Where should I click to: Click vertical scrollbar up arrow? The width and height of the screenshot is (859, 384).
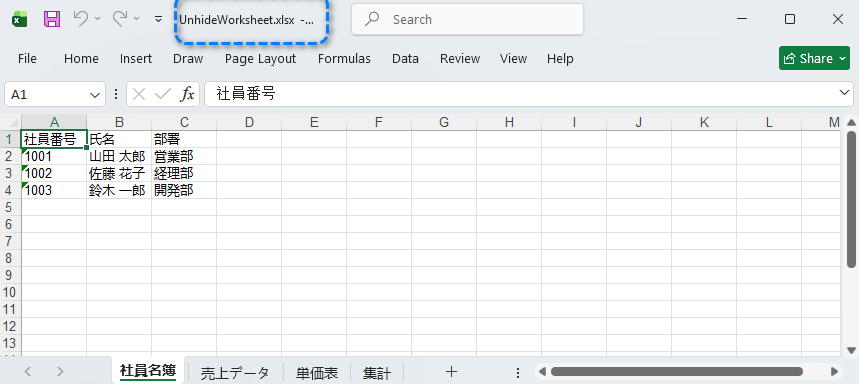pos(851,122)
